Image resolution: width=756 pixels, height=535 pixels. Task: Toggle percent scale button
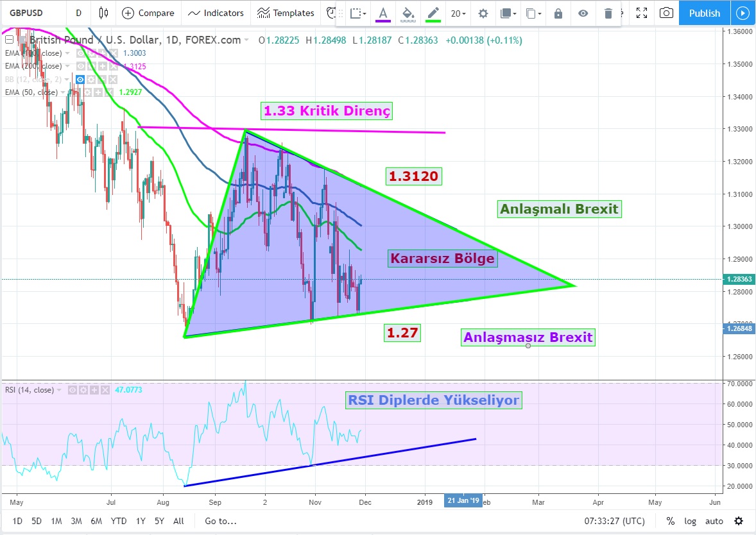point(670,521)
